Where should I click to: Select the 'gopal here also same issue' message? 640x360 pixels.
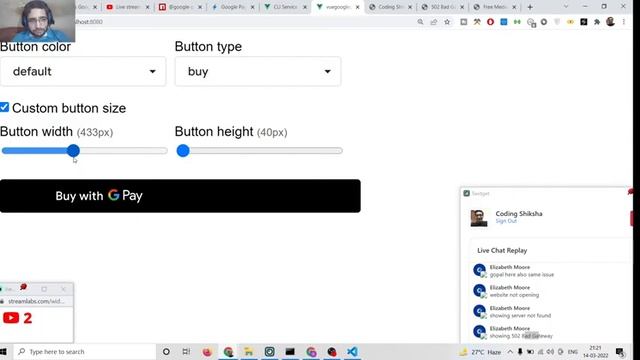(522, 275)
